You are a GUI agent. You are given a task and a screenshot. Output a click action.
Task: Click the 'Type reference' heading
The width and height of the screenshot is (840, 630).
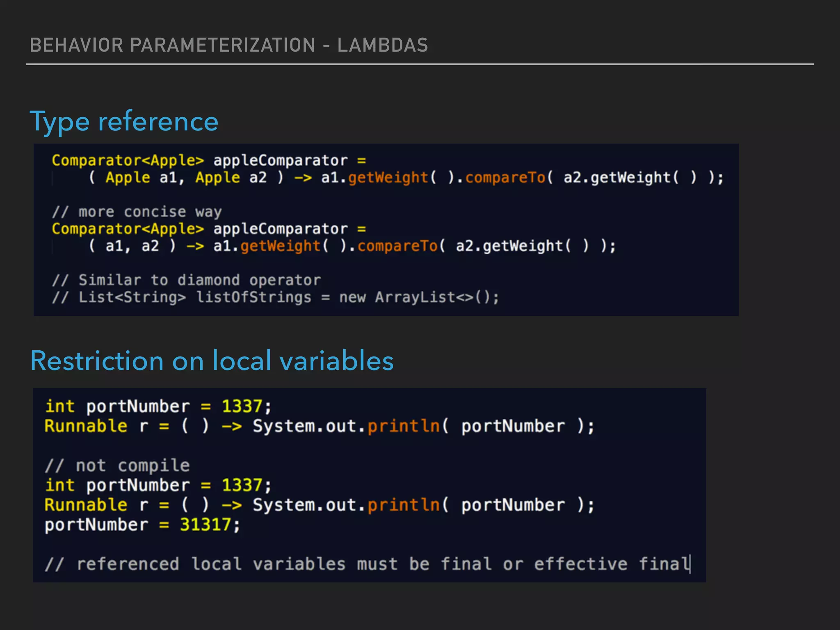124,122
